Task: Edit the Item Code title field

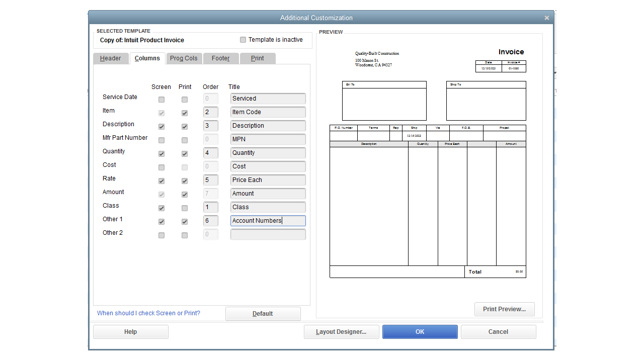Action: click(268, 112)
